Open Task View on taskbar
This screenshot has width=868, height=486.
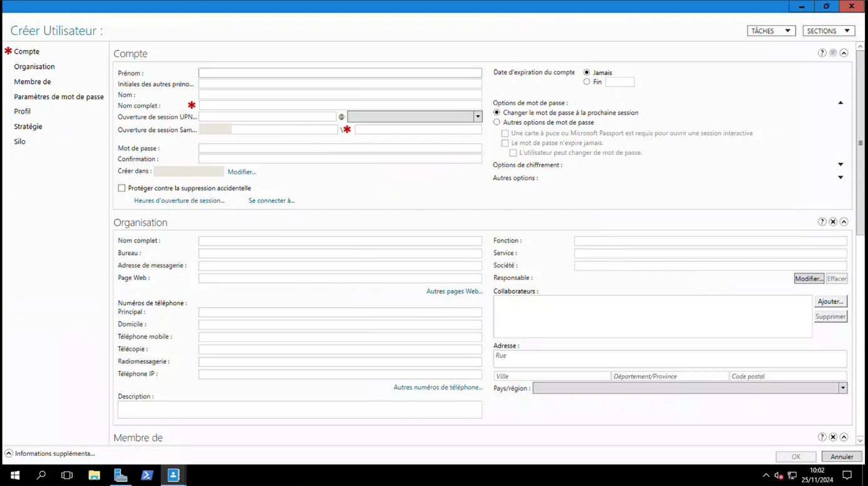point(67,475)
